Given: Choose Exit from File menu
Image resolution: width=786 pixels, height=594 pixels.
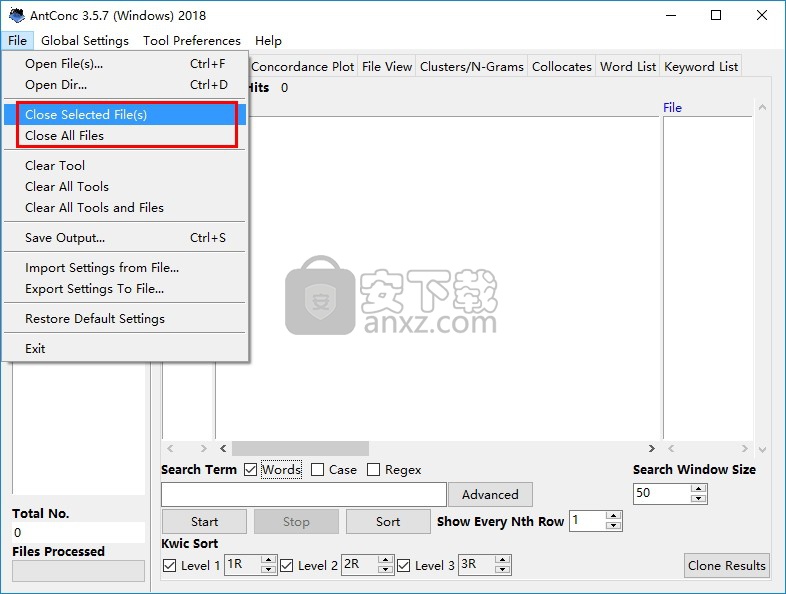Looking at the screenshot, I should coord(125,348).
